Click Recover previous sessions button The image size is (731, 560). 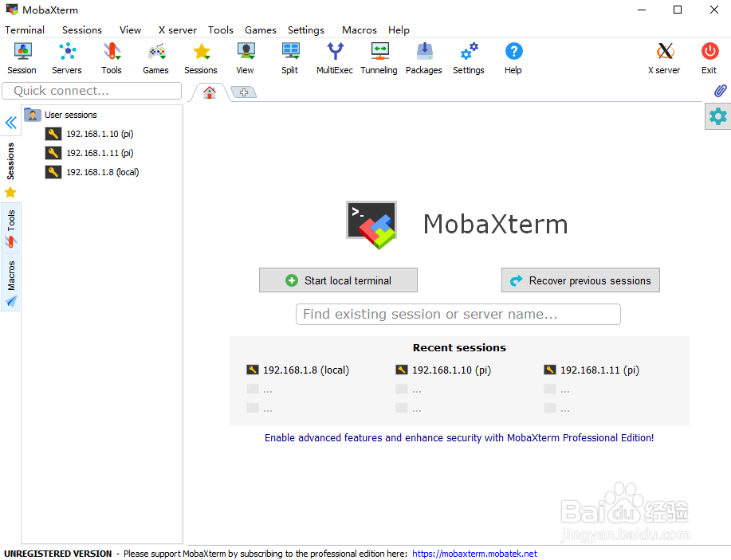(580, 280)
